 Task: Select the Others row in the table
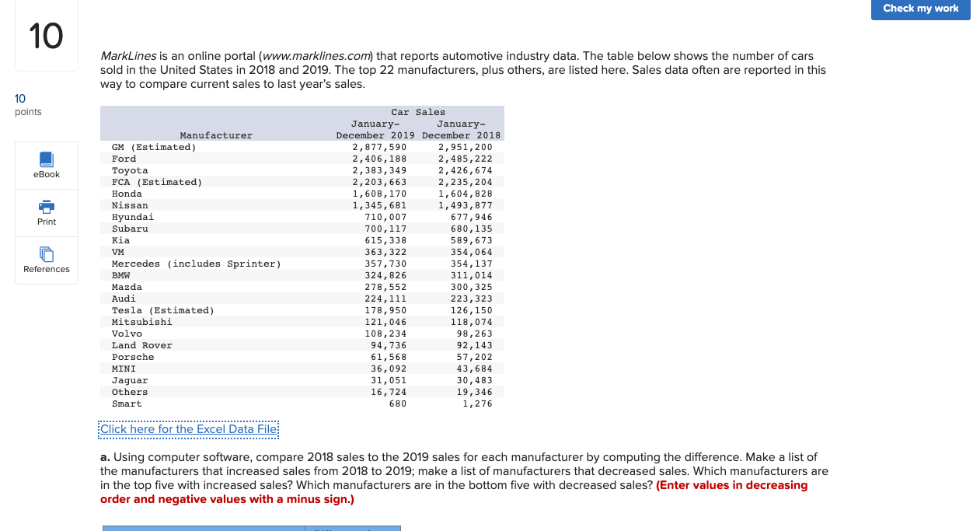pyautogui.click(x=302, y=391)
